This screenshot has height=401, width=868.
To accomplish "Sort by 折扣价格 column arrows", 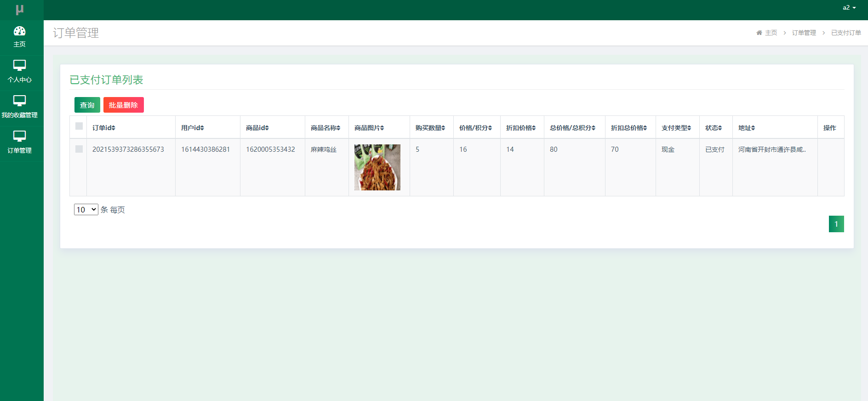I will click(534, 128).
